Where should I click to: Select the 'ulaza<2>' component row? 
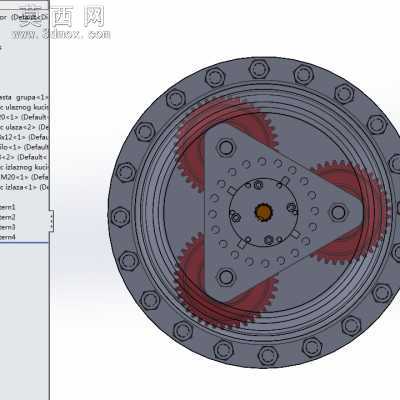click(x=24, y=127)
